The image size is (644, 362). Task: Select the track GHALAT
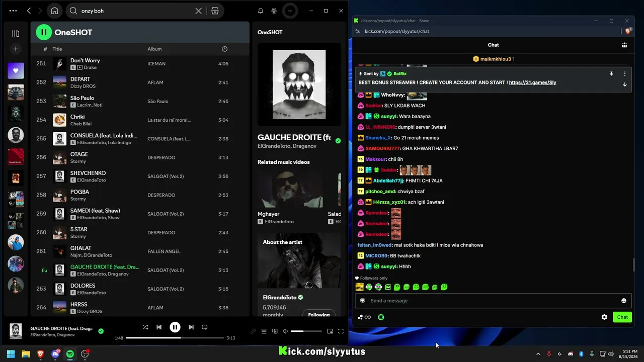[x=81, y=248]
